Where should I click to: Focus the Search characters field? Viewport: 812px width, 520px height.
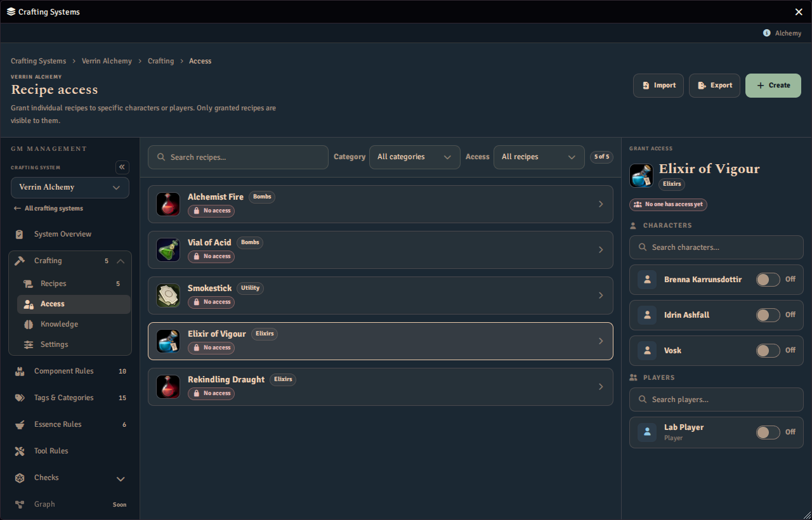(x=716, y=247)
